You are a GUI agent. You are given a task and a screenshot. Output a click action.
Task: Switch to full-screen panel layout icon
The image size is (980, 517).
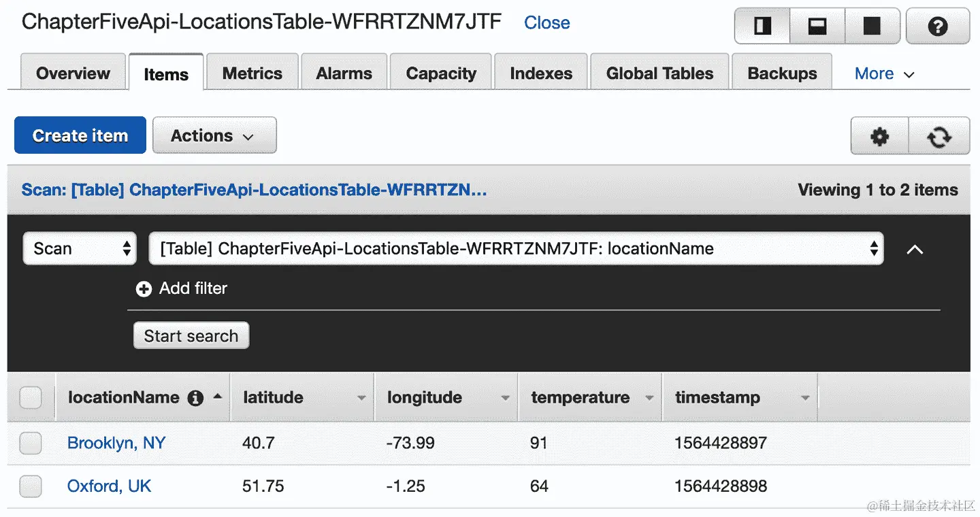[x=872, y=27]
